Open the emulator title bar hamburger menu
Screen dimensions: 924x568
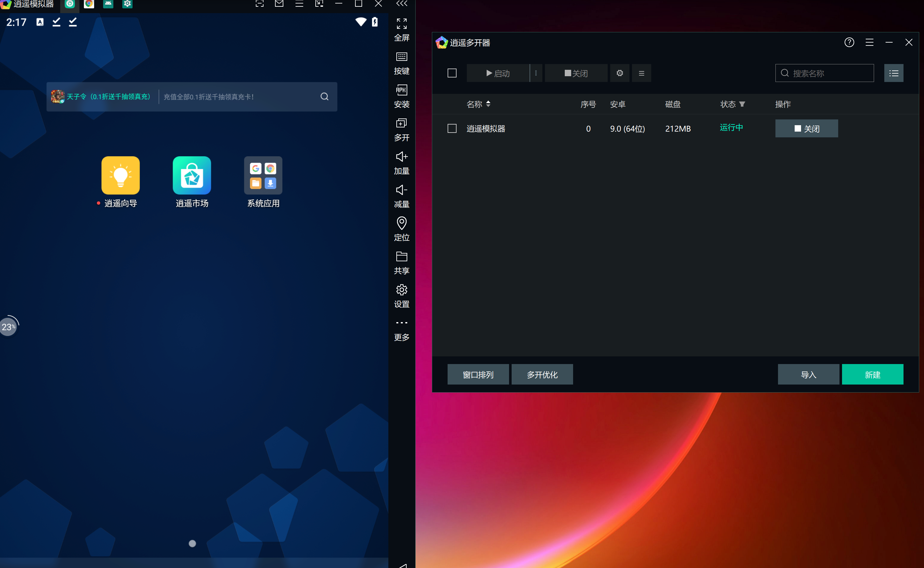pos(299,4)
